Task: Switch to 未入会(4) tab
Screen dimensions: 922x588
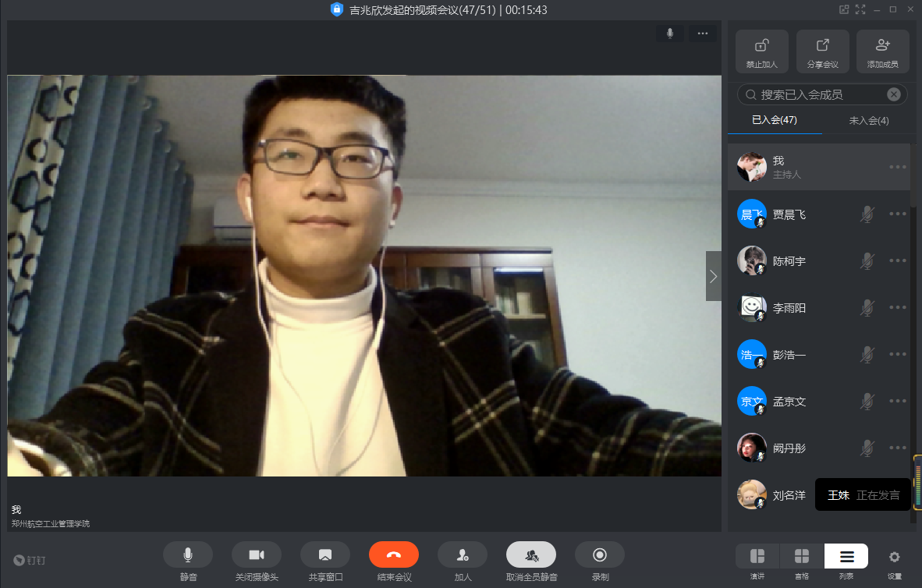Action: [x=868, y=121]
